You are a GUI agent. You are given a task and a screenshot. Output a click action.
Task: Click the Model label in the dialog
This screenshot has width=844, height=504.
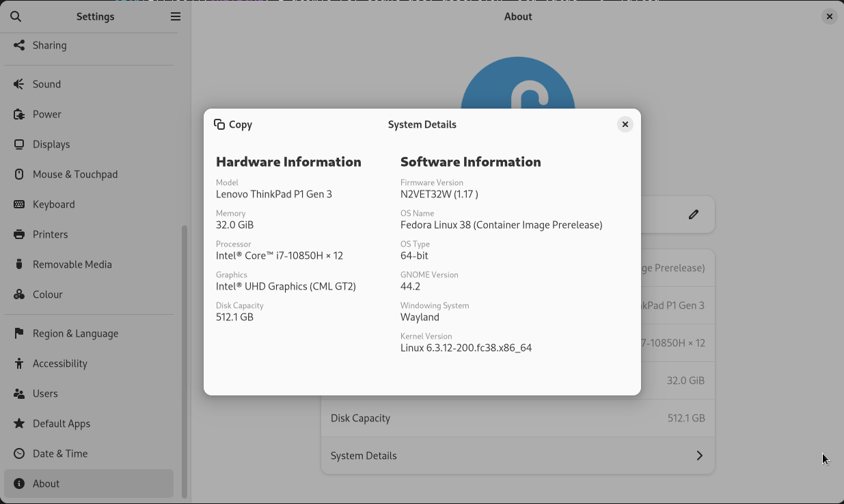(x=227, y=182)
